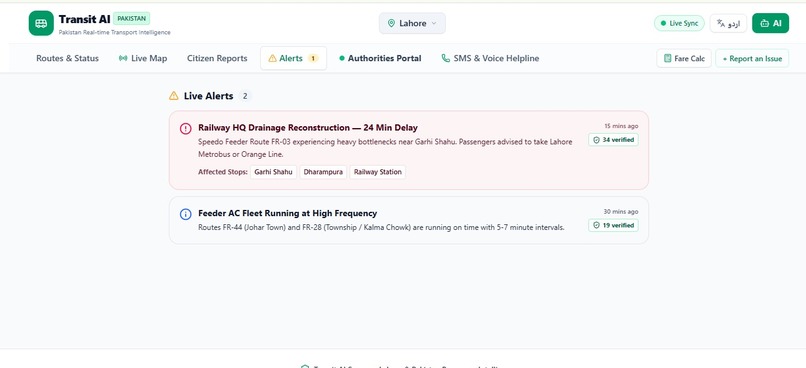The image size is (806, 368).
Task: Click the shield icon in 34 verified badge
Action: point(596,140)
